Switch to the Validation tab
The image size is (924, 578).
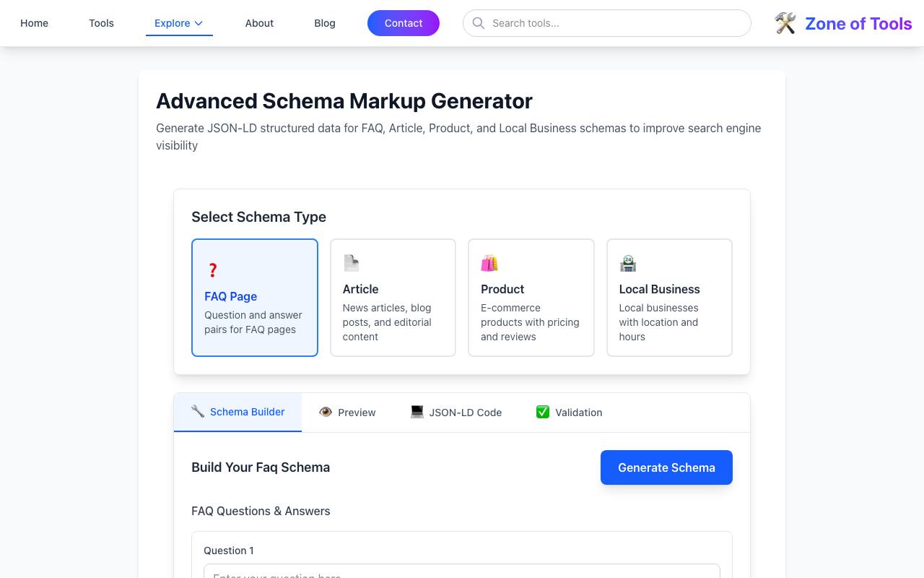(x=570, y=413)
